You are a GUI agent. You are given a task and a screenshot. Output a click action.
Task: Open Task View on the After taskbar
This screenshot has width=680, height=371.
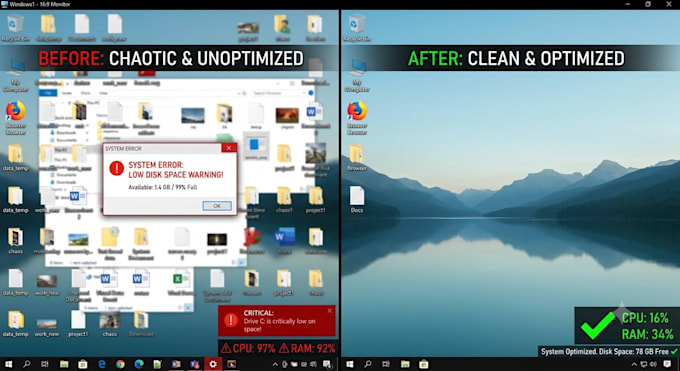click(x=386, y=364)
